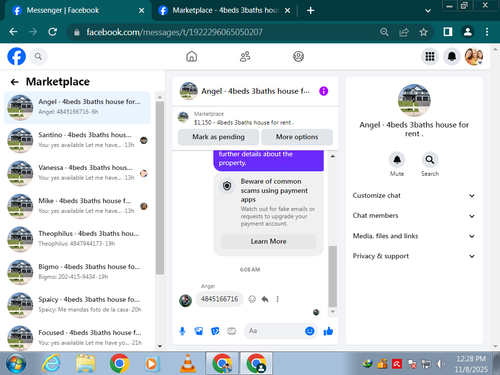The width and height of the screenshot is (500, 375).
Task: Open the account profile picture menu
Action: (x=474, y=56)
